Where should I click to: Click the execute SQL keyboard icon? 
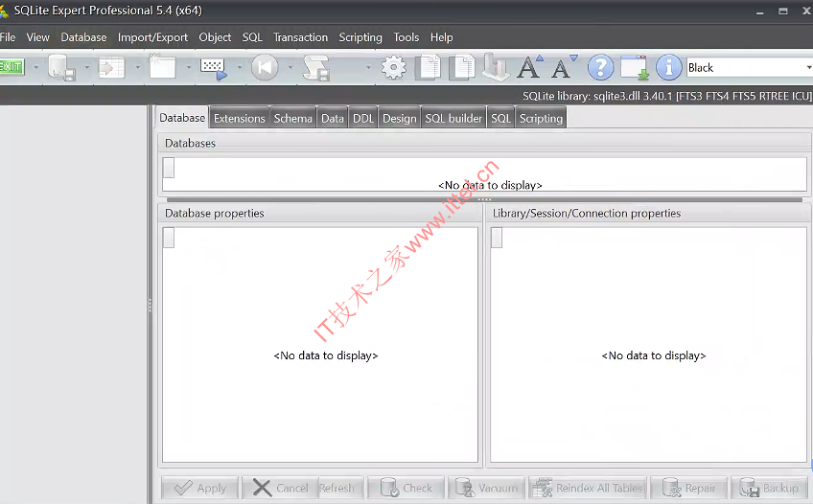click(214, 68)
